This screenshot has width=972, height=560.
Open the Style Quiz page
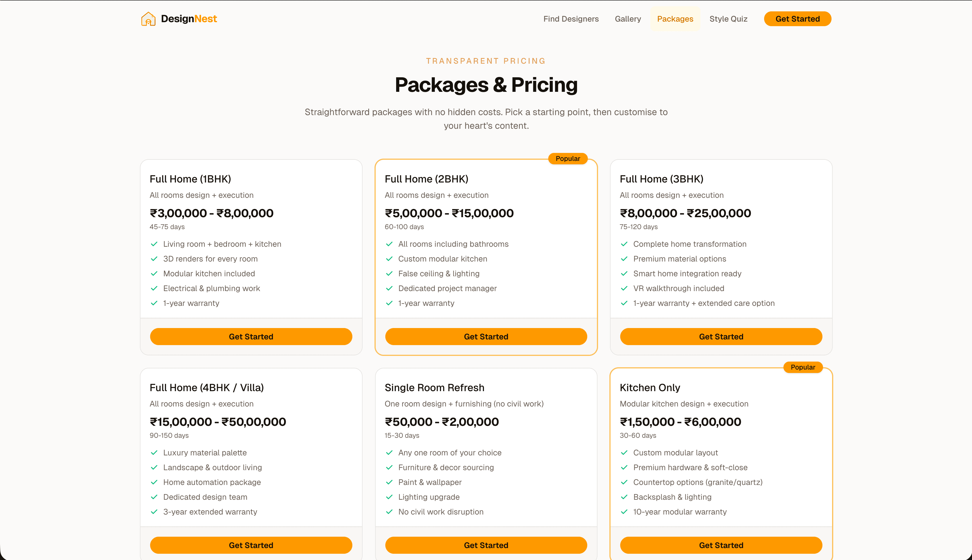pyautogui.click(x=728, y=18)
